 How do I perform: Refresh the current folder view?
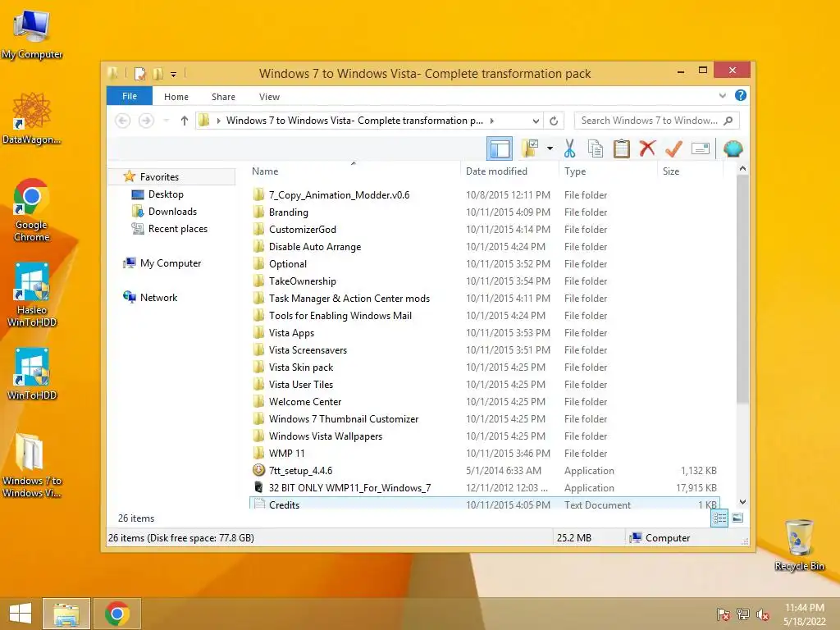554,121
